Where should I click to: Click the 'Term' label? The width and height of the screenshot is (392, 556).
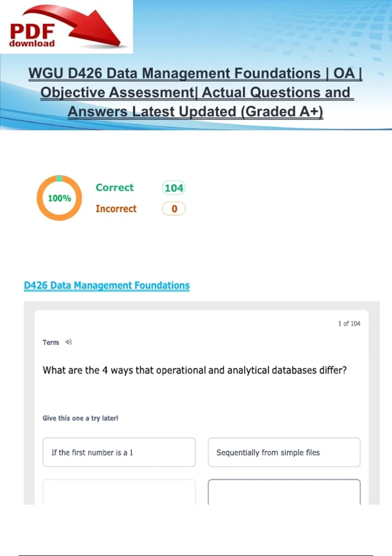coord(51,342)
